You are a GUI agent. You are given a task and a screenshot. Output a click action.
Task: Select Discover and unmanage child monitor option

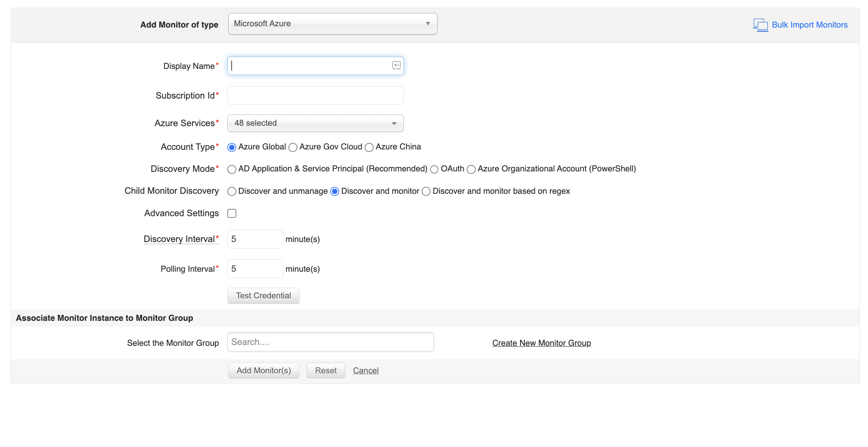coord(232,191)
